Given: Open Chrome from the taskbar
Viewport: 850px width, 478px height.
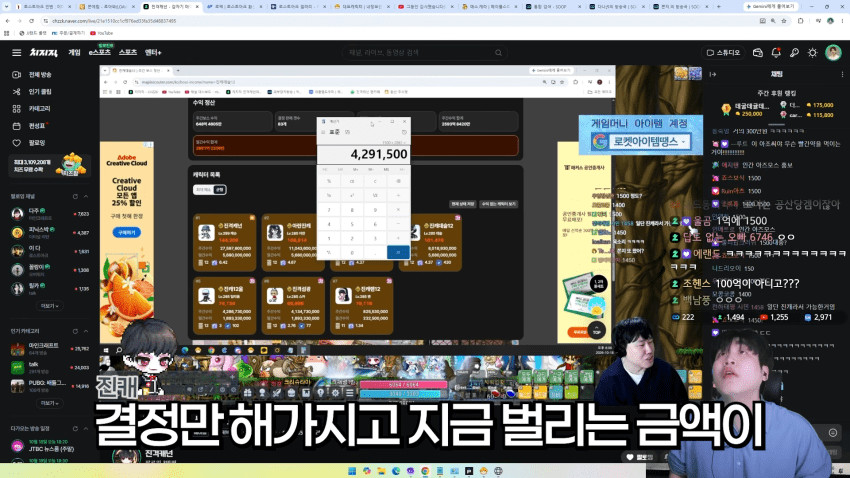Looking at the screenshot, I should pyautogui.click(x=425, y=470).
